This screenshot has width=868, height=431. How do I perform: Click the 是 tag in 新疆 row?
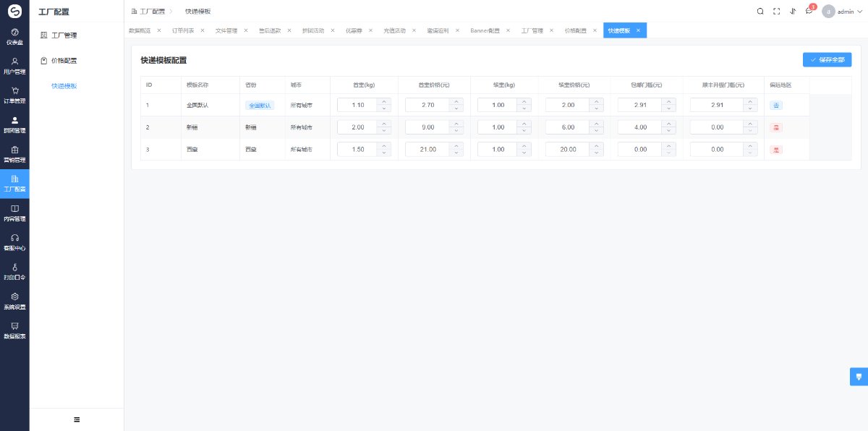[x=777, y=127]
